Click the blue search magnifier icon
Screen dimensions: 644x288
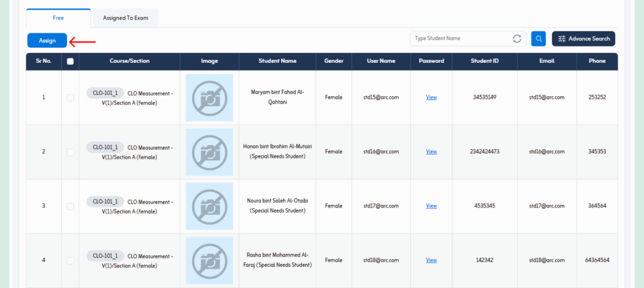pos(538,39)
